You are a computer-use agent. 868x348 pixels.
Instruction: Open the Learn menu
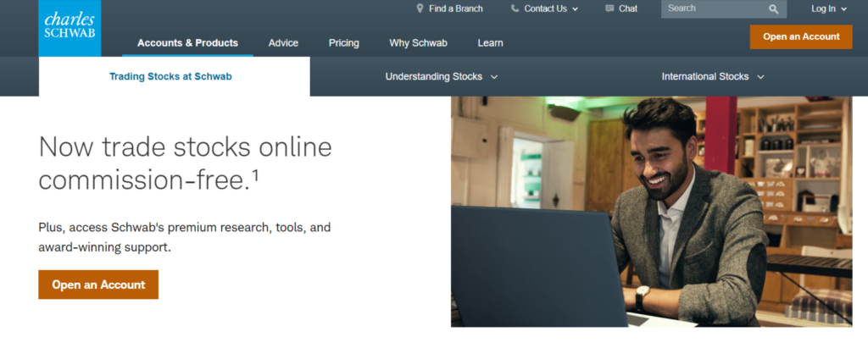[x=491, y=42]
